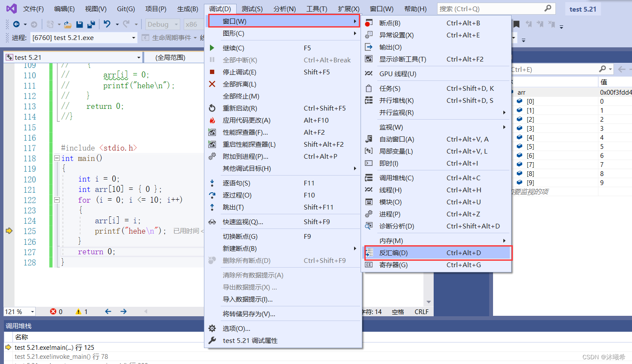Click Call Stack (调用堆栈) icon in submenu
Viewport: 632px width, 364px height.
tap(369, 178)
